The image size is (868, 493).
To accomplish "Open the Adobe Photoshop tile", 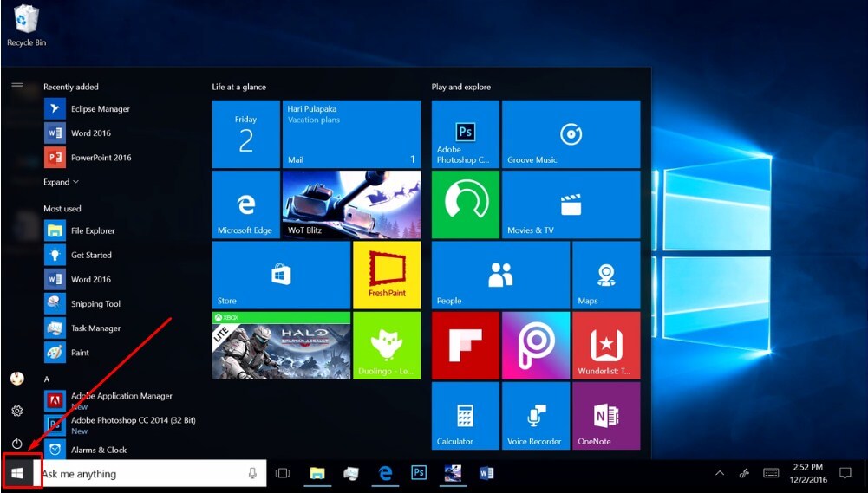I will pyautogui.click(x=466, y=134).
